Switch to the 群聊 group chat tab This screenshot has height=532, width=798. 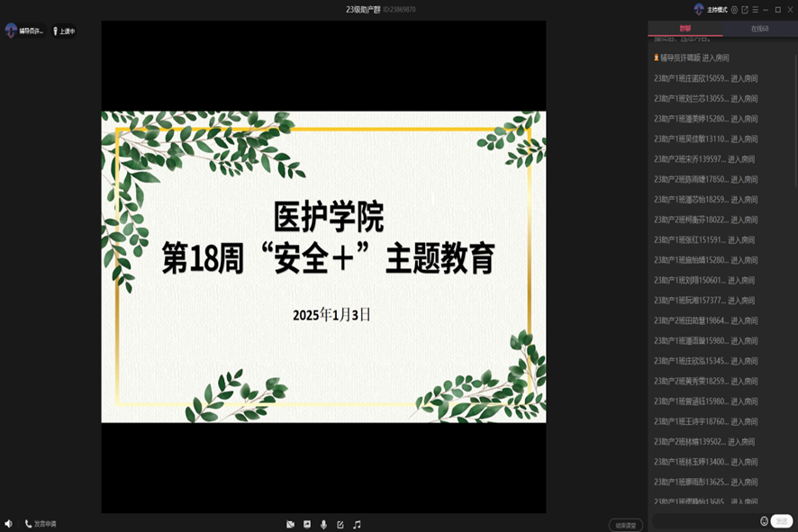pyautogui.click(x=685, y=29)
